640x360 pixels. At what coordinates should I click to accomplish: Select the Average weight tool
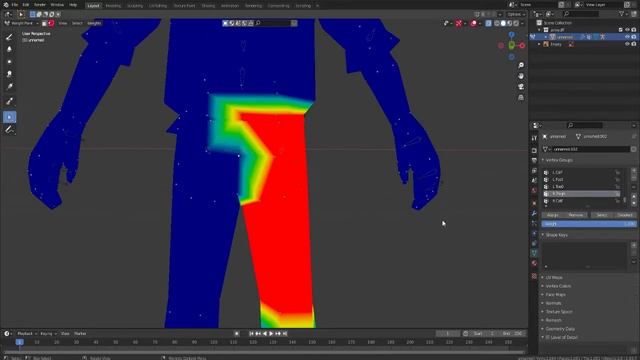pyautogui.click(x=9, y=62)
